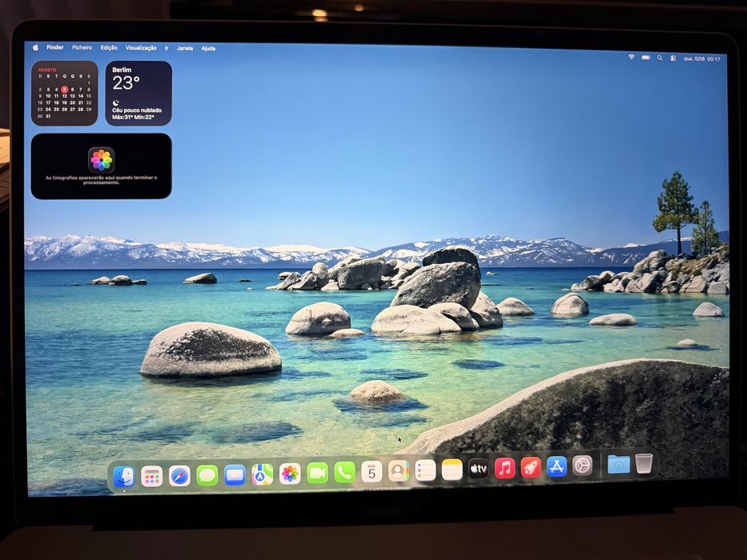Image resolution: width=747 pixels, height=560 pixels.
Task: Open the Downloads folder stack in the Dock
Action: [x=618, y=464]
